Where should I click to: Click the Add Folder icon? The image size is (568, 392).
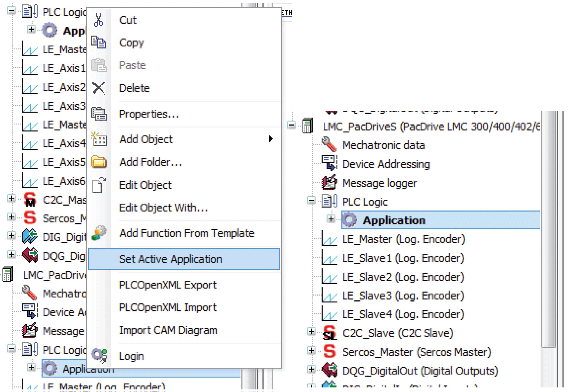(99, 162)
